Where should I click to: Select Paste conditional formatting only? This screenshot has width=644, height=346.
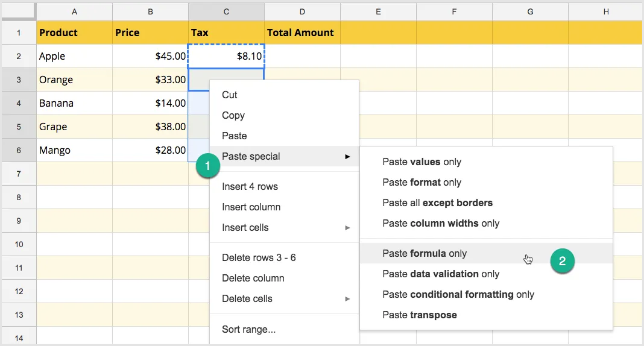(x=458, y=294)
